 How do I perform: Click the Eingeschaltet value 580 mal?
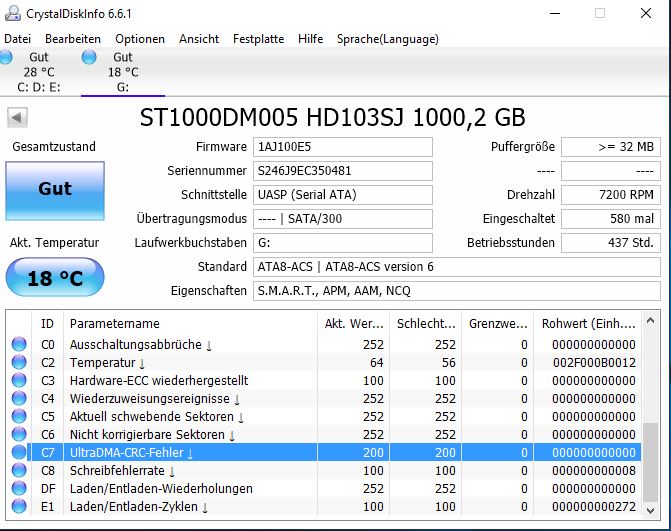(x=611, y=219)
